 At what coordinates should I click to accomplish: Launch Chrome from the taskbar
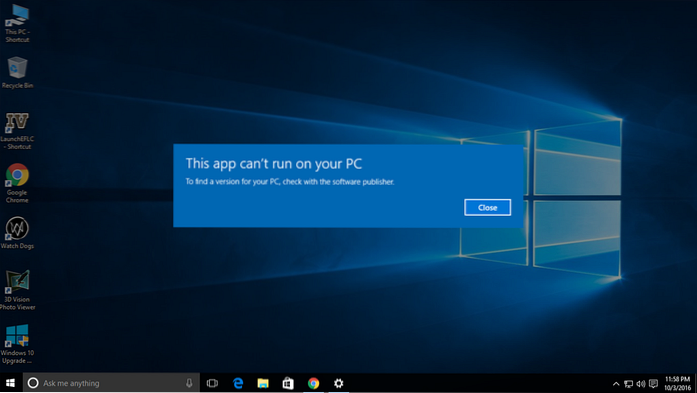[313, 383]
